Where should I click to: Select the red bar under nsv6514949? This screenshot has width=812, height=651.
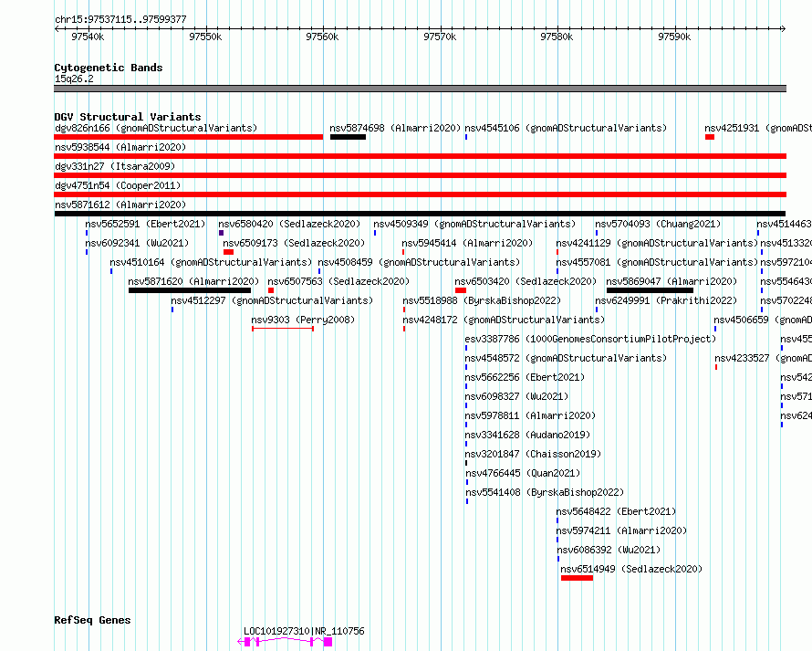click(577, 578)
